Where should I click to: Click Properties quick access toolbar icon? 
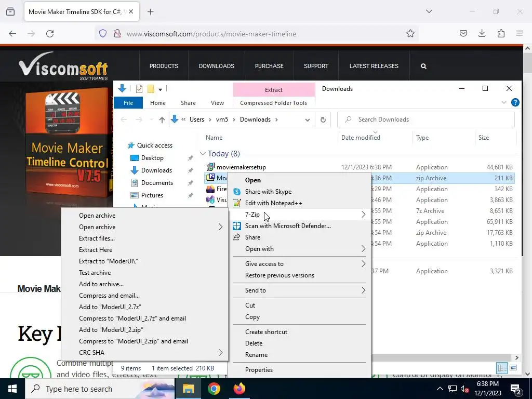tap(139, 89)
